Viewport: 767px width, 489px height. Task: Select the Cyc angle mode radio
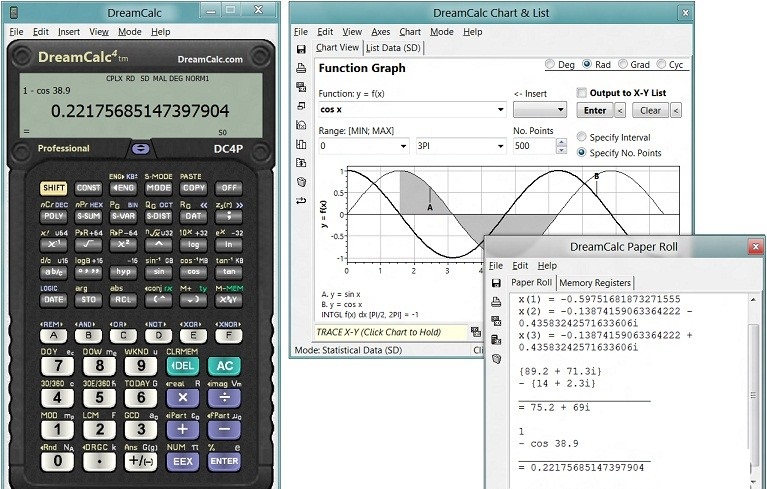tap(661, 64)
